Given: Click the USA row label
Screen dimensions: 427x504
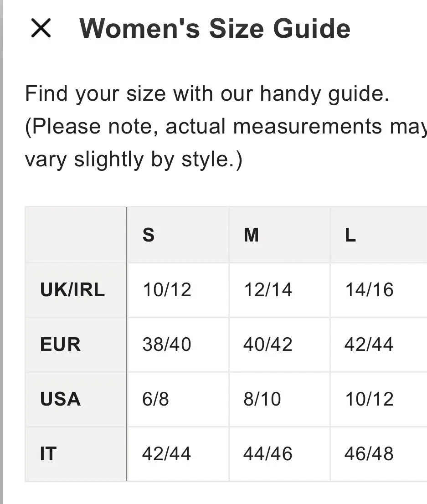Looking at the screenshot, I should pyautogui.click(x=60, y=399).
